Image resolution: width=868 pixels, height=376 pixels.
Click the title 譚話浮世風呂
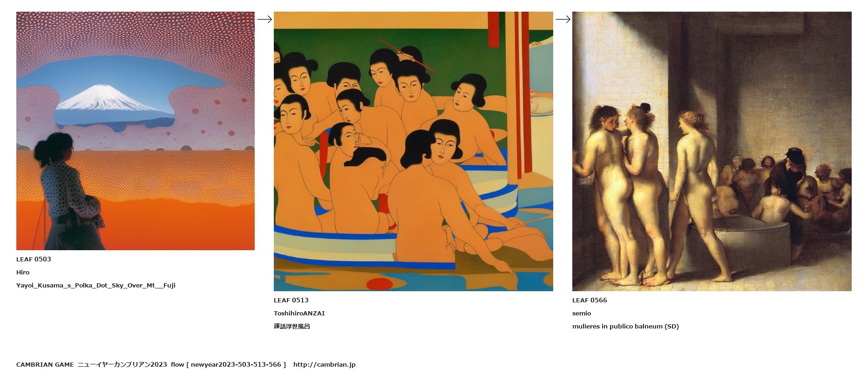click(x=292, y=326)
